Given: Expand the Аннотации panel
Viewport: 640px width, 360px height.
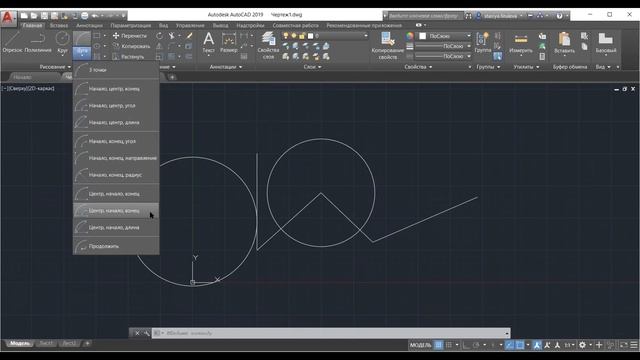Looking at the screenshot, I should click(x=226, y=67).
